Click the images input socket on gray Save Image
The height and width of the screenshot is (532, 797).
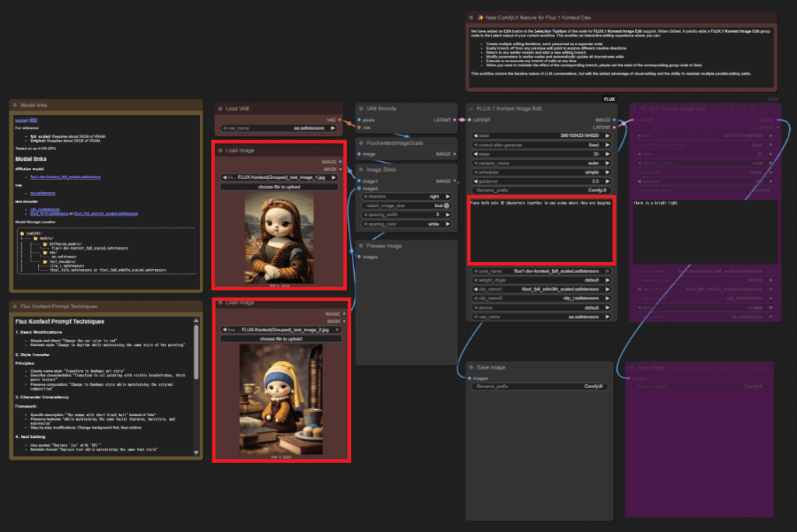(x=469, y=378)
